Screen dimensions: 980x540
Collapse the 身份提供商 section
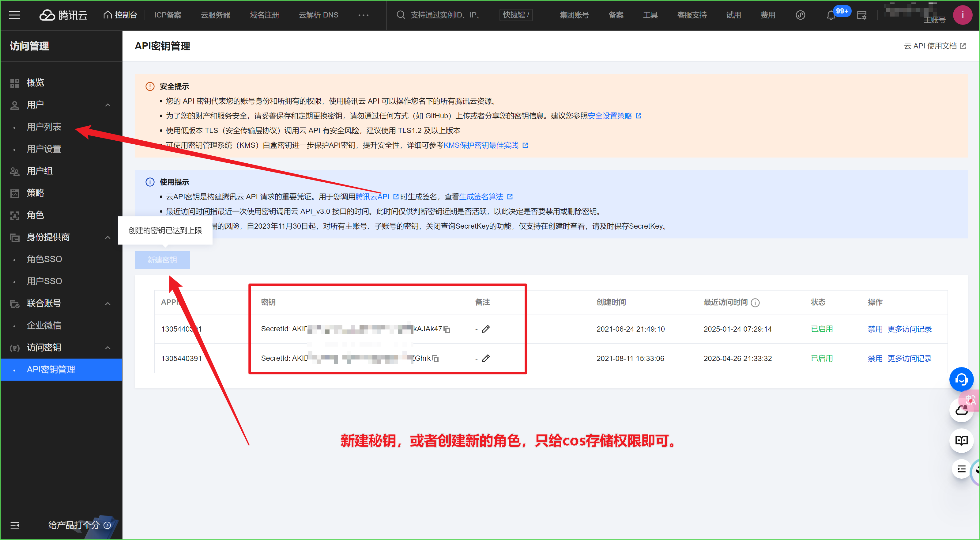click(108, 237)
